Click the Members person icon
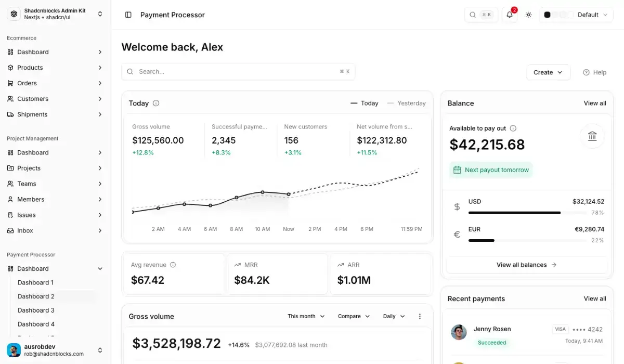624x364 pixels. (10, 199)
